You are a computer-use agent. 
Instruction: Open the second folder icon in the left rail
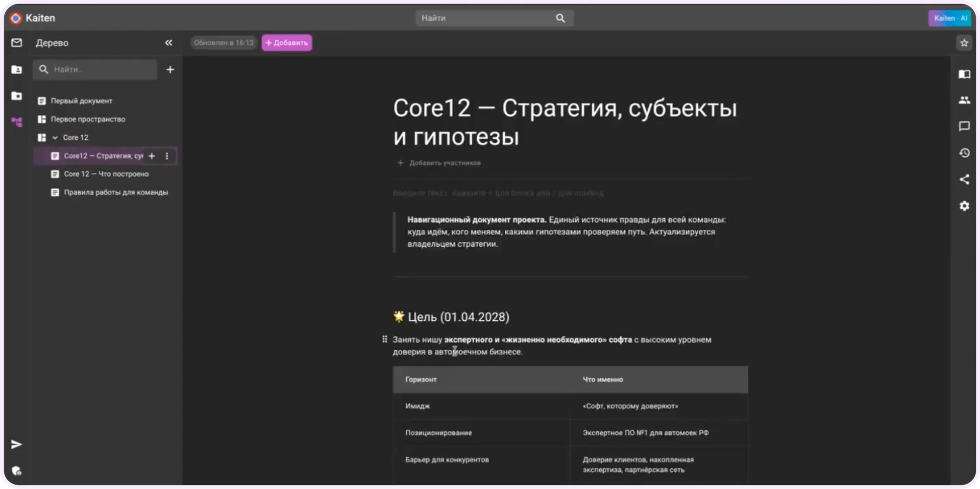click(x=17, y=96)
